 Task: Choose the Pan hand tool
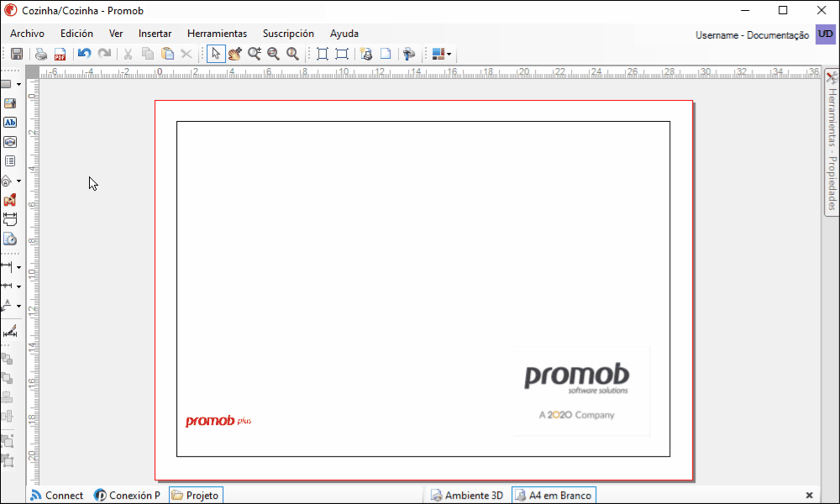(234, 54)
